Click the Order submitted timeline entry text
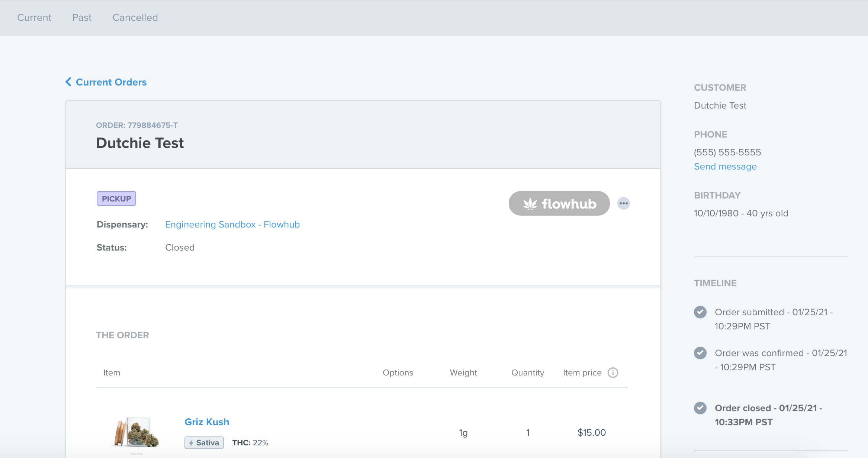 (774, 319)
